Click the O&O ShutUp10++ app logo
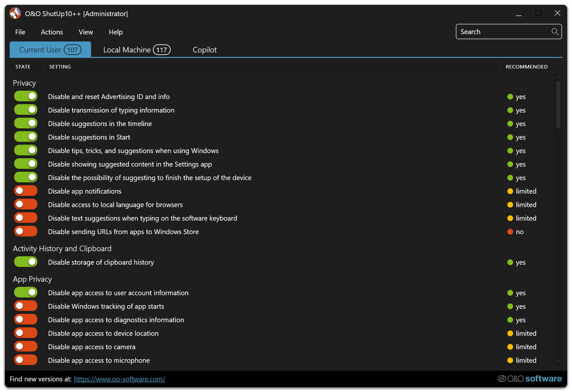The height and width of the screenshot is (392, 572). [x=15, y=14]
